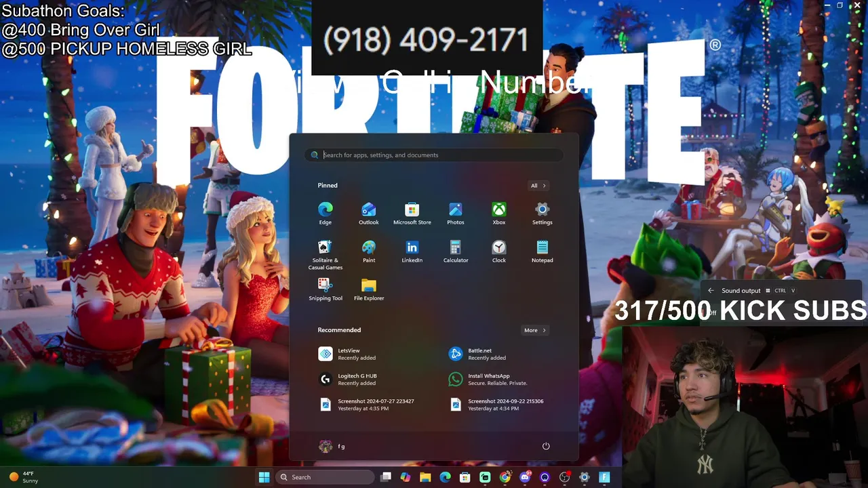Image resolution: width=868 pixels, height=488 pixels.
Task: Open the weather widget showing 44°F Sunny
Action: [24, 477]
